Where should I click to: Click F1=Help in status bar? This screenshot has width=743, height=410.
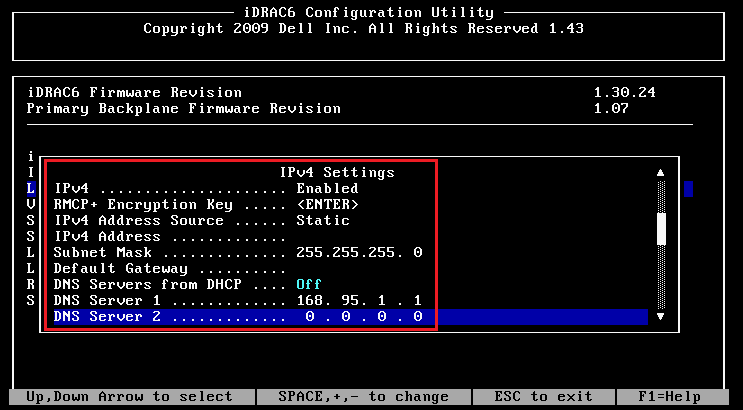click(x=670, y=397)
